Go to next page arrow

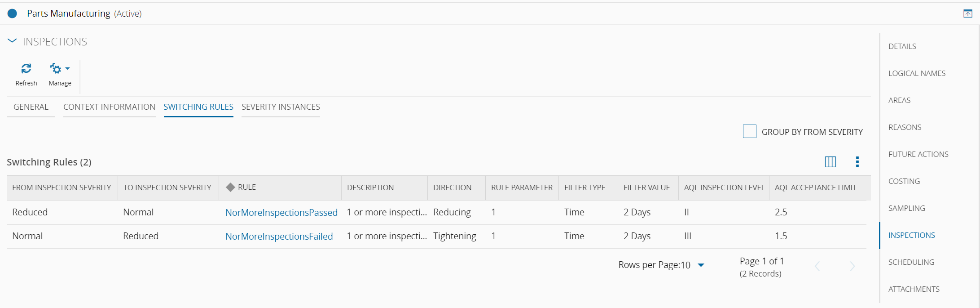pos(852,266)
